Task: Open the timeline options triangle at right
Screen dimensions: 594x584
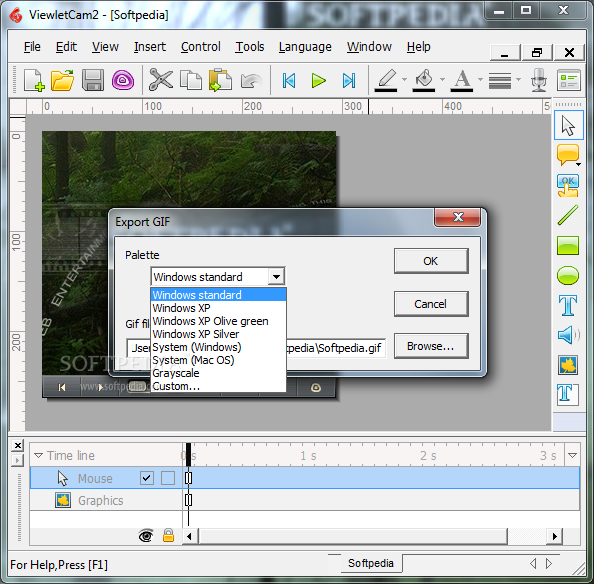Action: (x=572, y=455)
